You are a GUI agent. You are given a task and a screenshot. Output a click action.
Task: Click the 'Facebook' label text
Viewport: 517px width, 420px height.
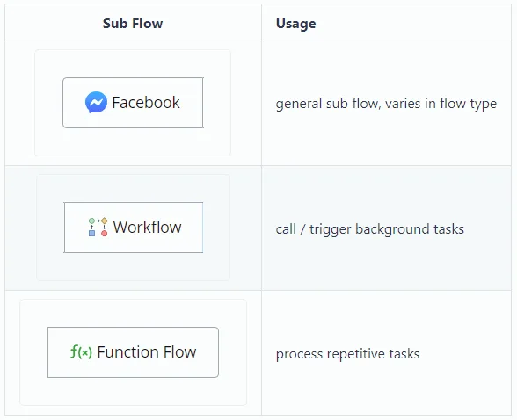[x=146, y=102]
